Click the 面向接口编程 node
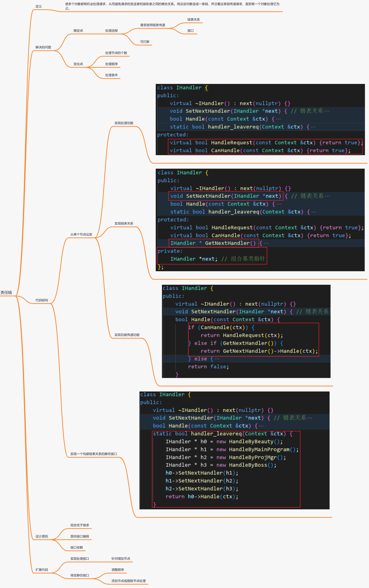Viewport: 369px width, 588px height. (80, 536)
